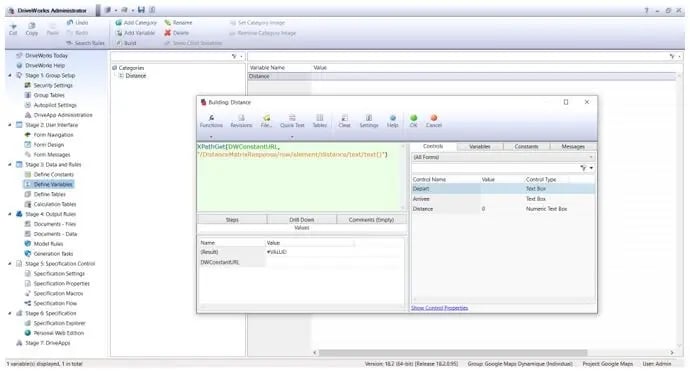Viewport: 690px width, 375px height.
Task: Select DWConstantURL in values list
Action: pos(220,262)
